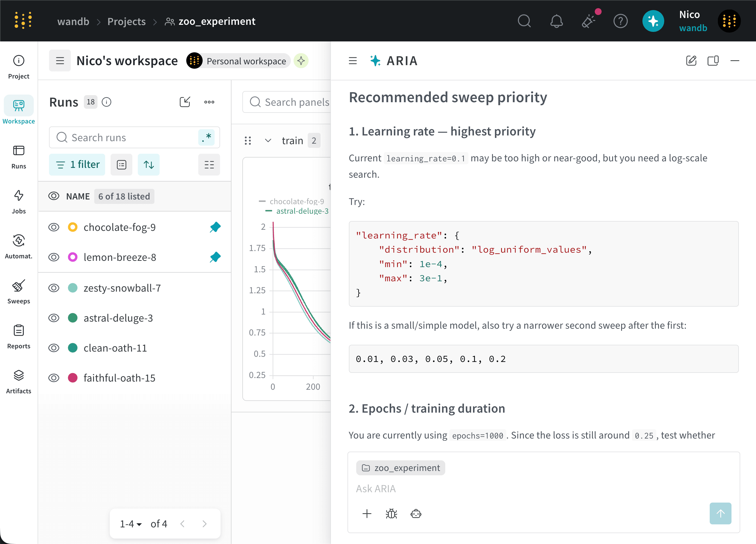This screenshot has height=544, width=756.
Task: Open Automations in sidebar
Action: (19, 246)
